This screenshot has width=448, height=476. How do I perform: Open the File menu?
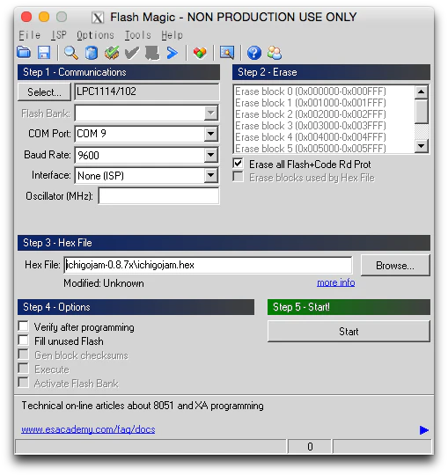click(x=29, y=35)
